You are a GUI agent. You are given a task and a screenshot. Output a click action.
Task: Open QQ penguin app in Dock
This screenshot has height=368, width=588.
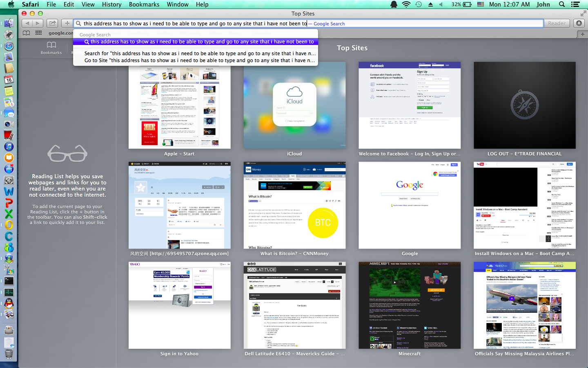point(9,303)
